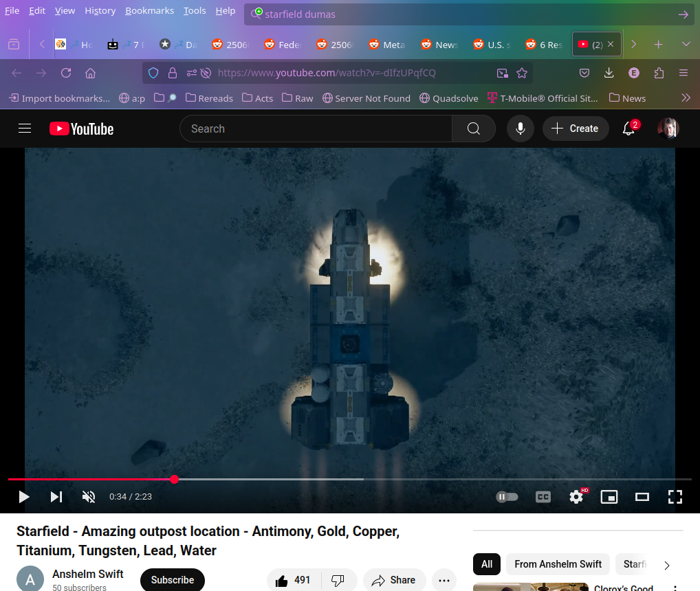
Task: Switch to the U.S. Reddit tab
Action: (491, 45)
